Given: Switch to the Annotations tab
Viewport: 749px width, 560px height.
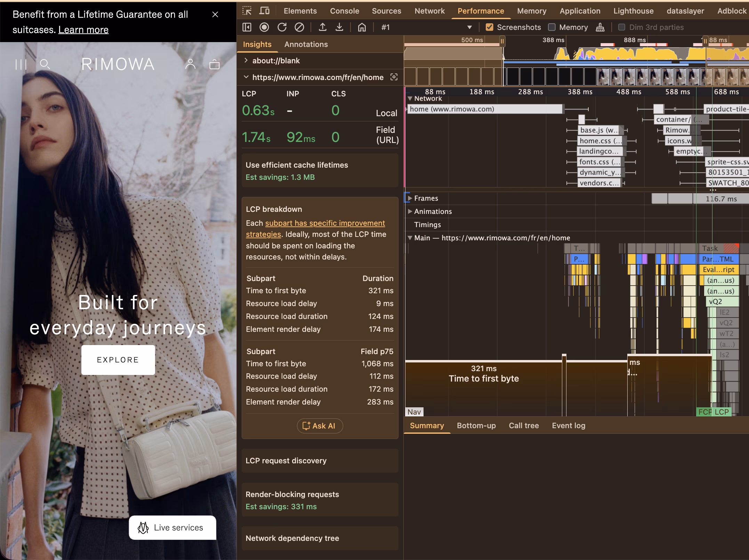Looking at the screenshot, I should tap(306, 44).
